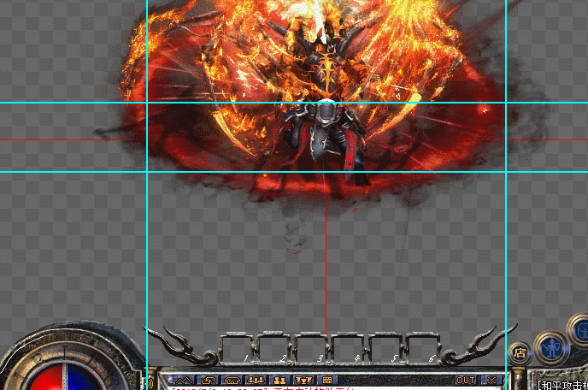
Task: Click the trade exchange icon in the chat toolbar
Action: coord(208,381)
